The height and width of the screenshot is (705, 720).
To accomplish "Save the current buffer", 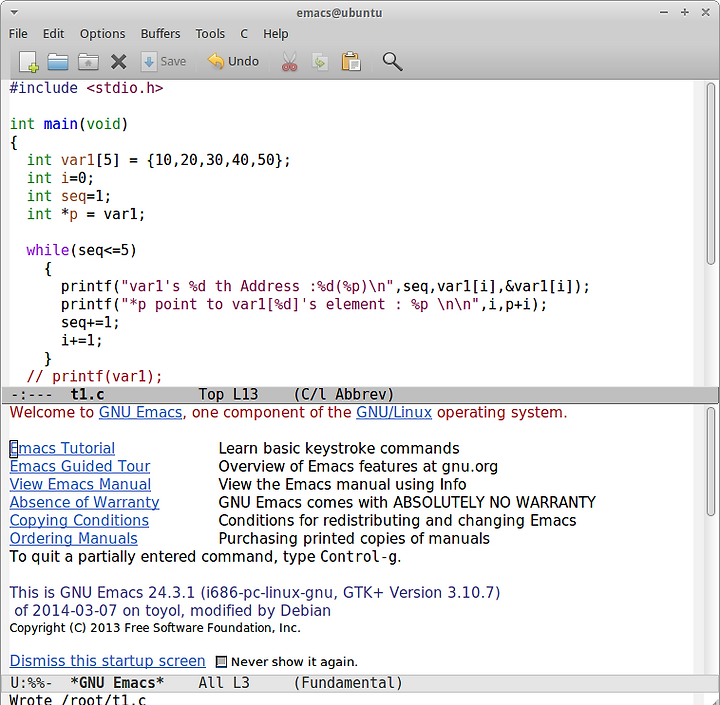I will click(x=163, y=62).
